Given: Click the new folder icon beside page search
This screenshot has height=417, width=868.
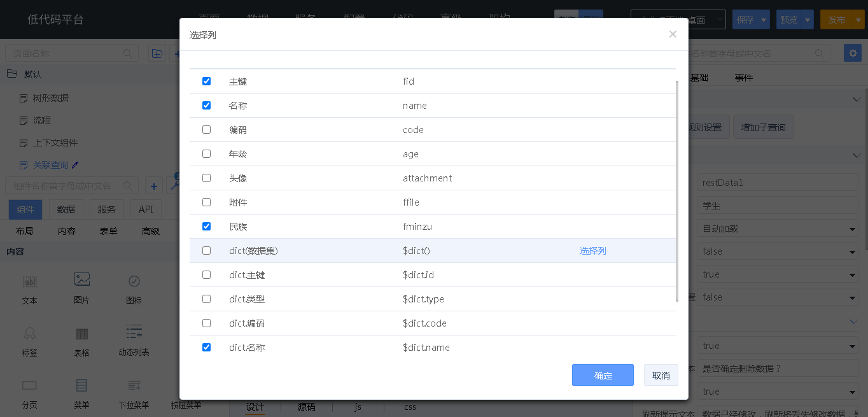Looking at the screenshot, I should point(157,53).
